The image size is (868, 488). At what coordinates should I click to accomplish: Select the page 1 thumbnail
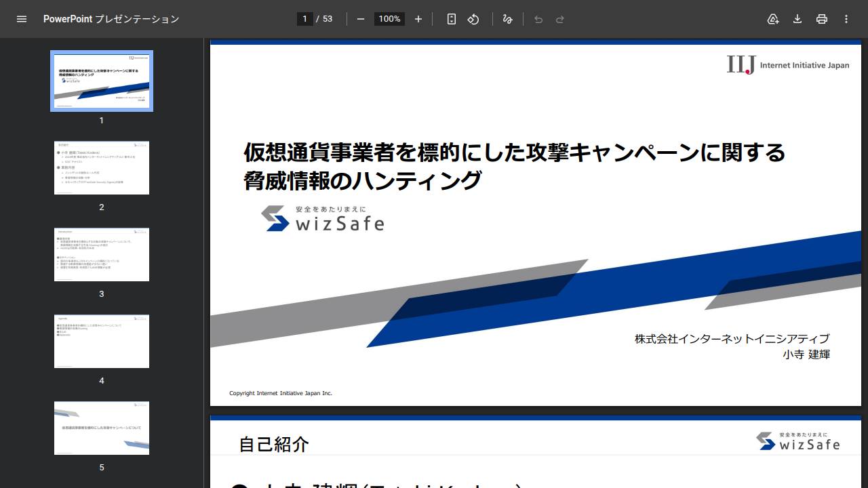pyautogui.click(x=102, y=81)
